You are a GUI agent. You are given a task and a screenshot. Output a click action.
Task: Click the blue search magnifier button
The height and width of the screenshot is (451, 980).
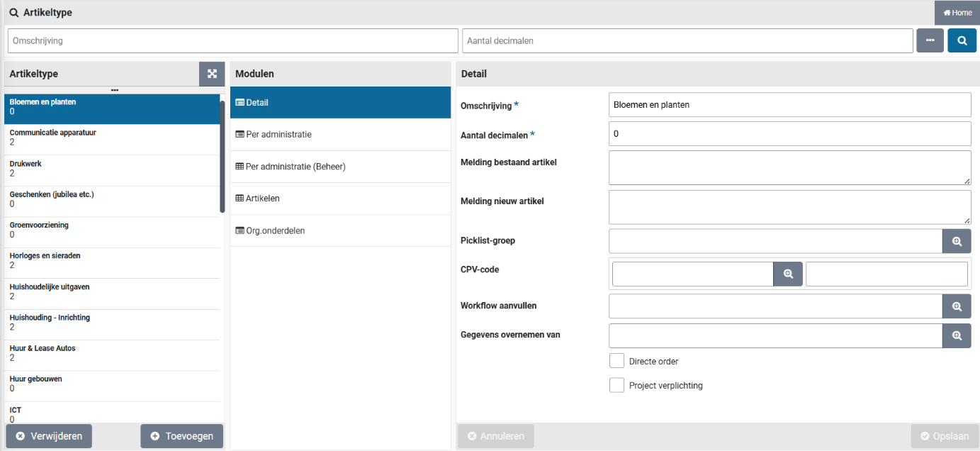[x=962, y=41]
